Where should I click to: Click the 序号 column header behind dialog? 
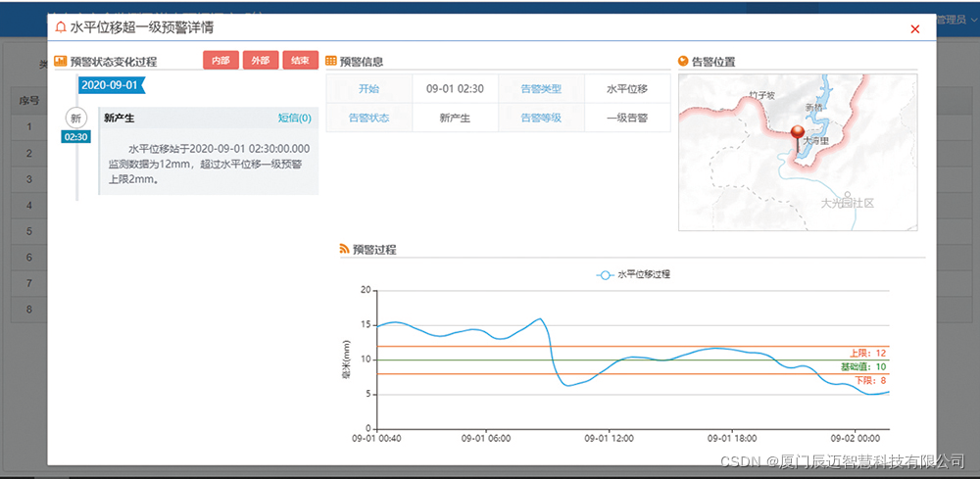(x=28, y=101)
